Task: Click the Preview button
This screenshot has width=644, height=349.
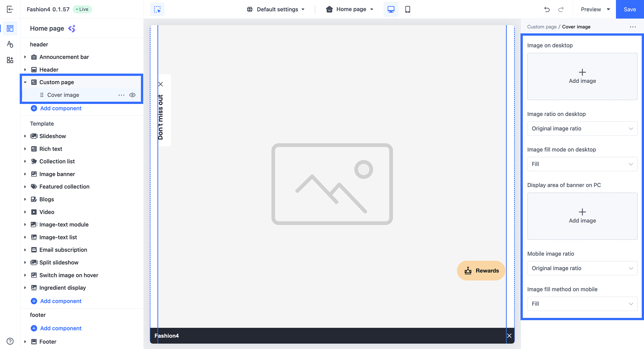Action: 591,9
